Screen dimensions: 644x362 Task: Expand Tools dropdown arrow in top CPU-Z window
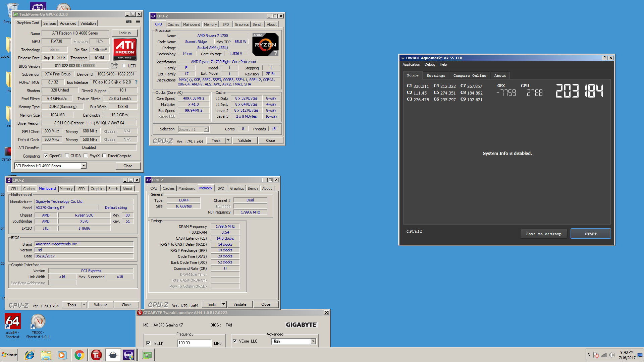[228, 141]
